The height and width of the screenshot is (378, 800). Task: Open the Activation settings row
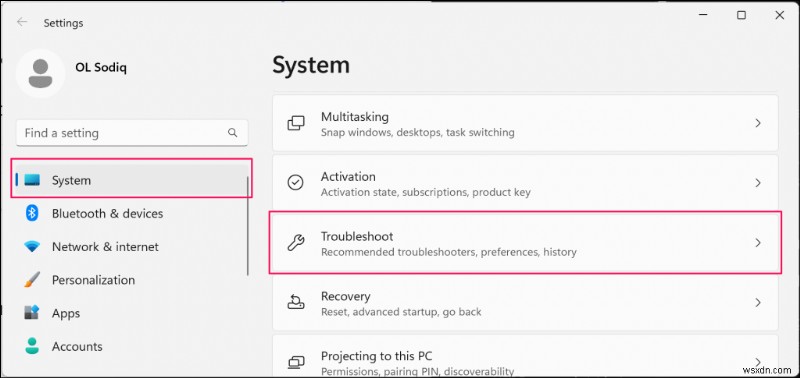coord(525,183)
